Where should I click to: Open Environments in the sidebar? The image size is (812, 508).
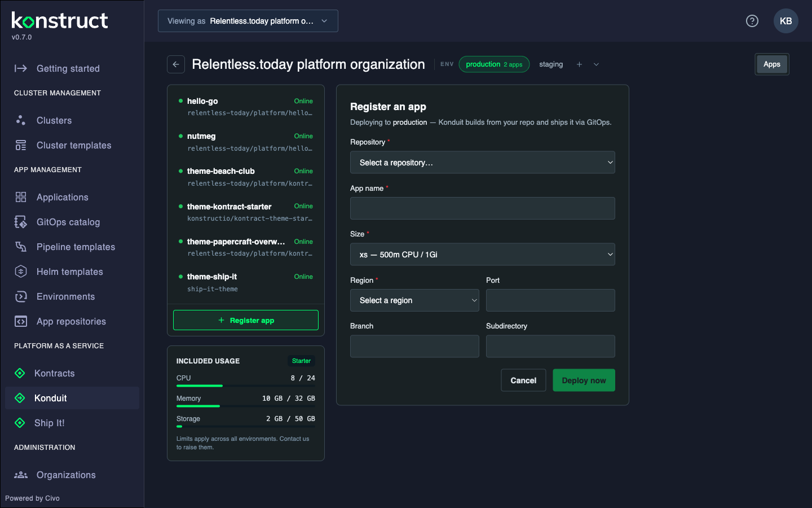pyautogui.click(x=72, y=296)
